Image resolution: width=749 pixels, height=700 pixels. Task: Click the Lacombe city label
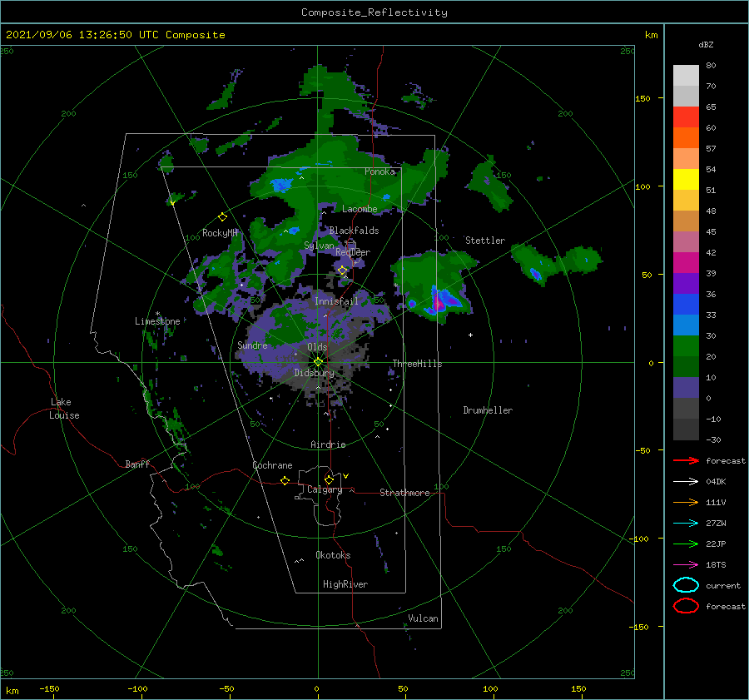(x=360, y=209)
